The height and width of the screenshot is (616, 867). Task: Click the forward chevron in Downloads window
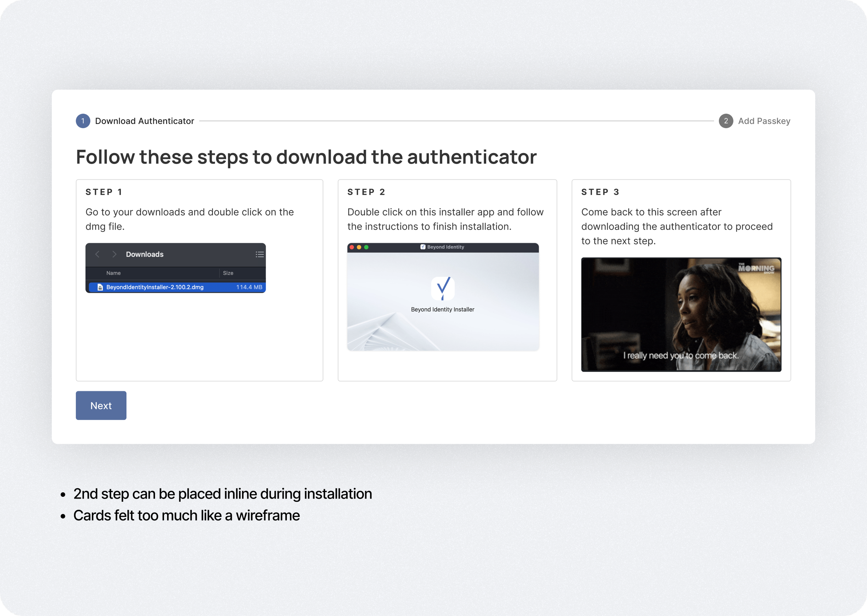click(114, 254)
